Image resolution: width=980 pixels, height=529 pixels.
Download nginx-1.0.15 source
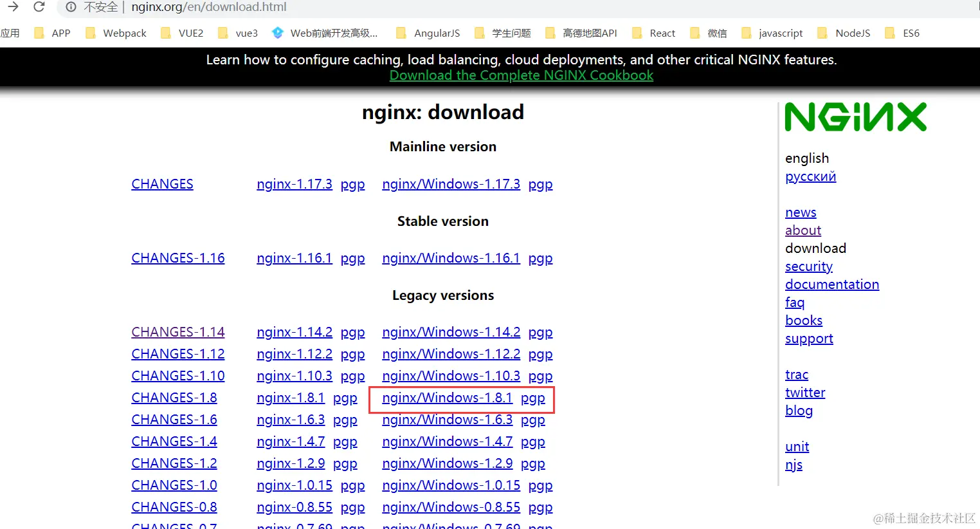(x=295, y=485)
